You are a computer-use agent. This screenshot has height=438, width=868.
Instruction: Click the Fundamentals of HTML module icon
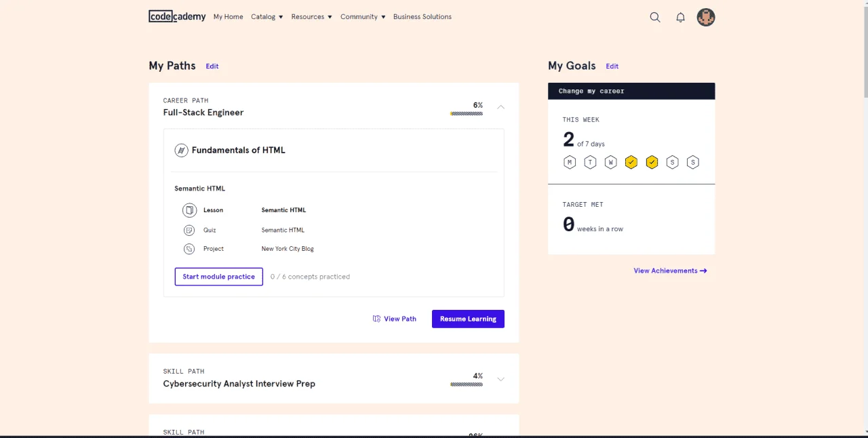pos(181,151)
